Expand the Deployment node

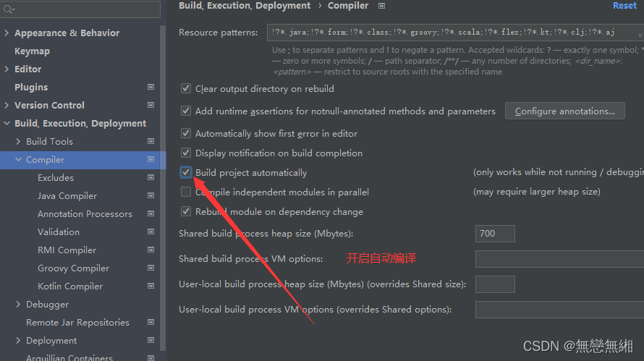[x=18, y=340]
